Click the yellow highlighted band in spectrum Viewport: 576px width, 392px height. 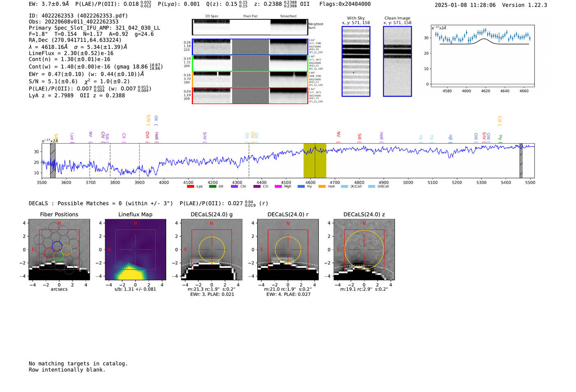coord(315,160)
